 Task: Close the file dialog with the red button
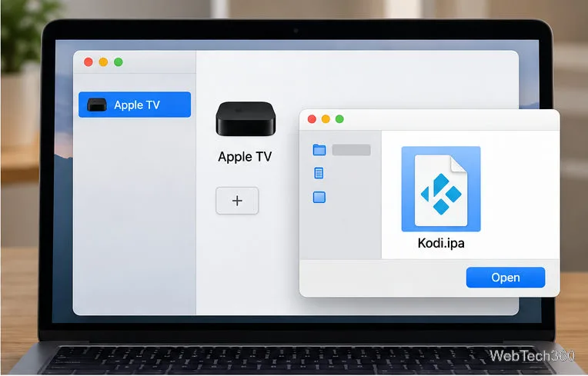pos(312,119)
